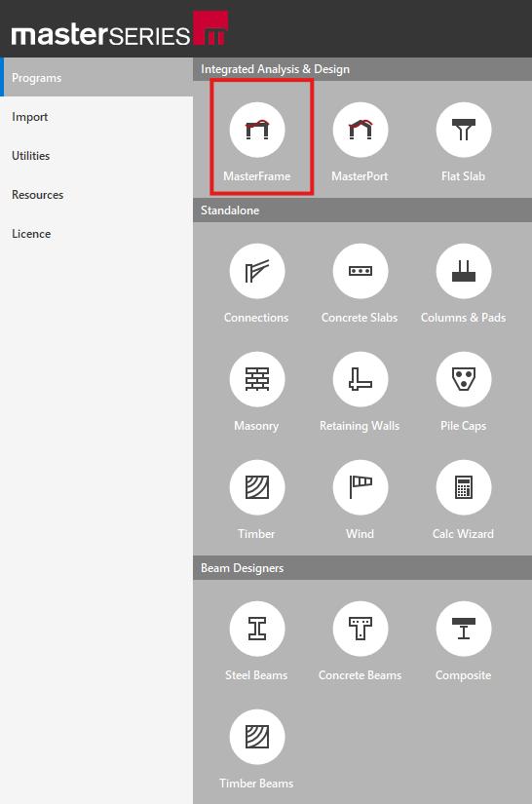
Task: Click the Calc Wizard text label
Action: click(x=464, y=534)
